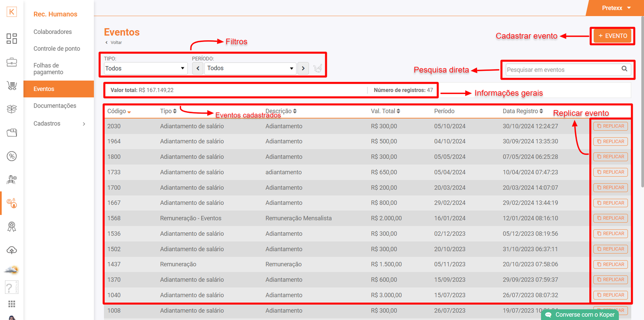Go to Colaboradores in the menu

click(53, 32)
